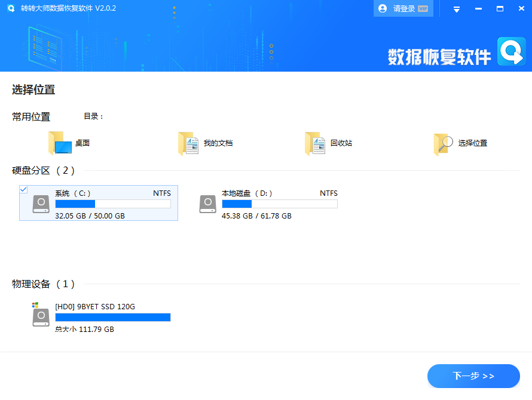Click the 目录: directory label
This screenshot has width=532, height=400.
[x=93, y=116]
